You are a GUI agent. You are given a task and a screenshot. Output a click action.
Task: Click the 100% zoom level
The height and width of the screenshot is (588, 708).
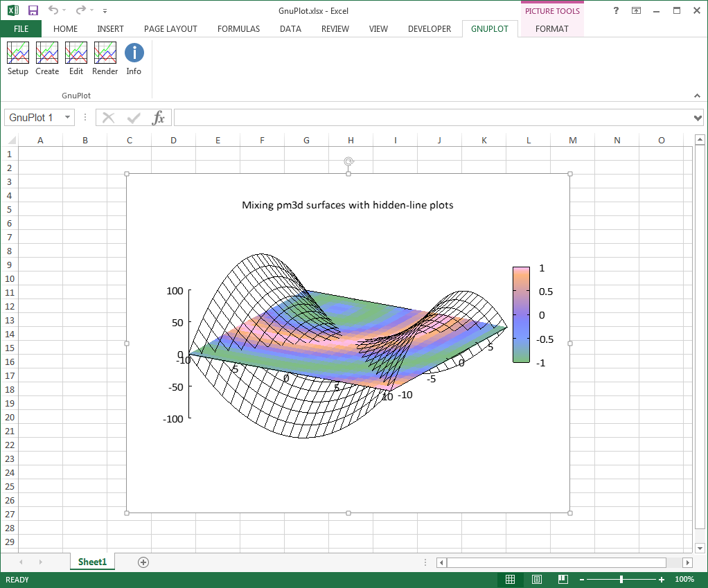[684, 580]
